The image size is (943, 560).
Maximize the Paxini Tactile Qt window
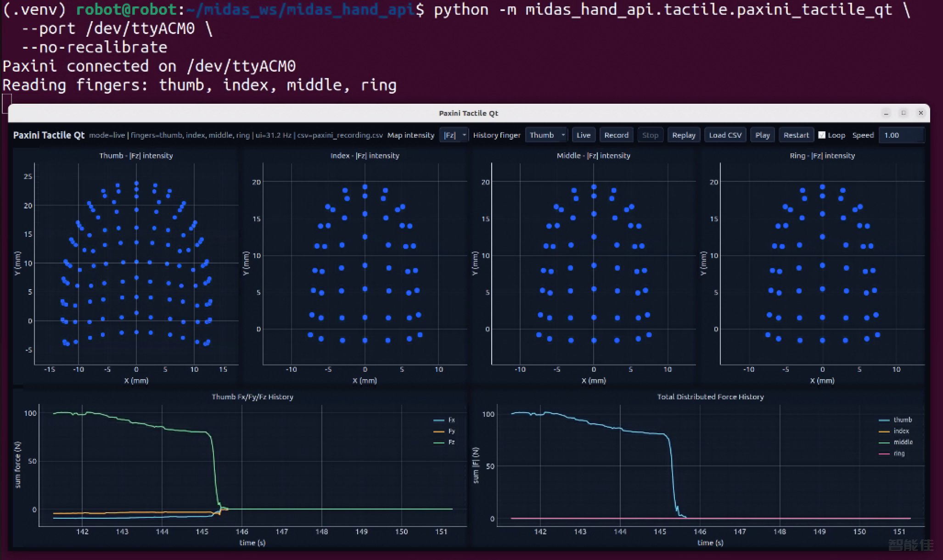pyautogui.click(x=904, y=113)
